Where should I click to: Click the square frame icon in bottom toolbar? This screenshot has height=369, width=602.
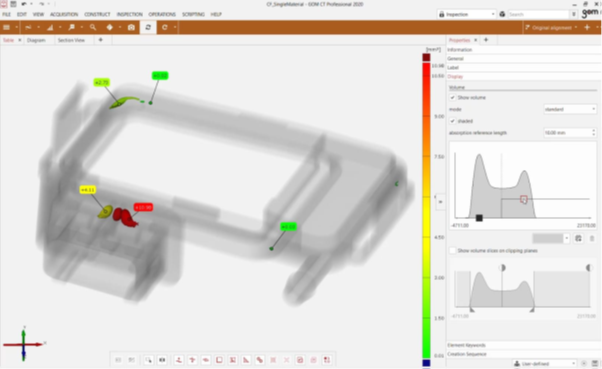[x=219, y=360]
